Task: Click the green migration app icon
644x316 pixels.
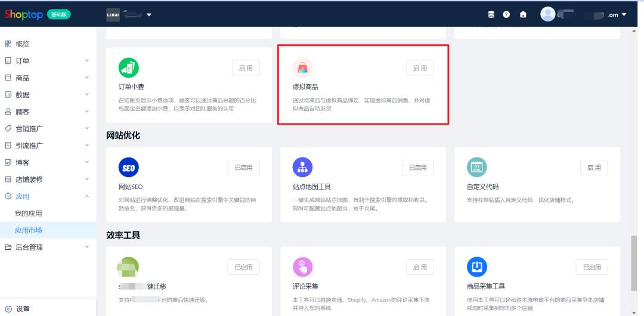Action: (128, 267)
